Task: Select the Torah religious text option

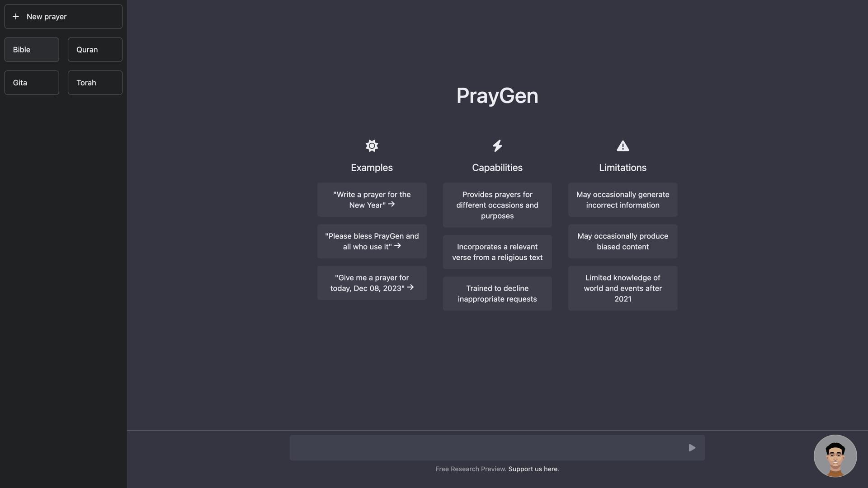Action: (94, 83)
